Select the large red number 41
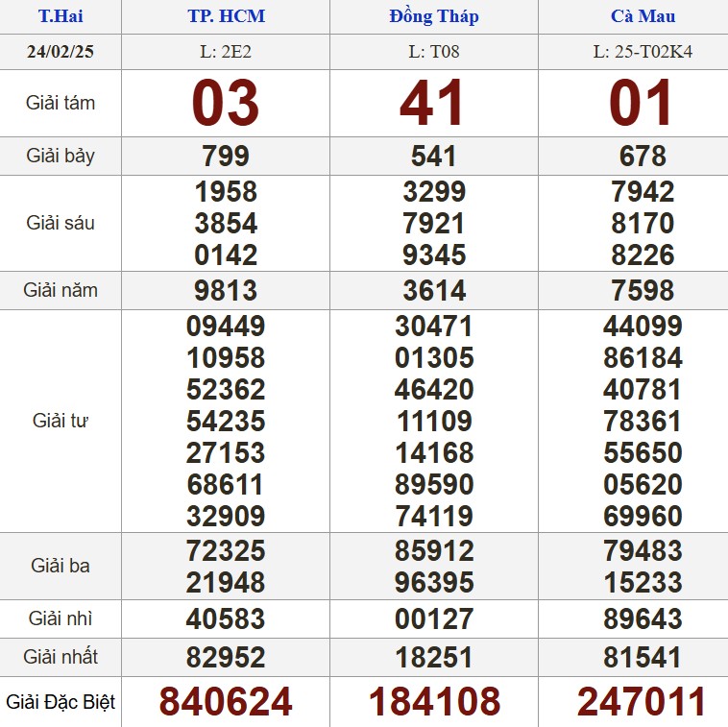Image resolution: width=728 pixels, height=727 pixels. point(434,104)
